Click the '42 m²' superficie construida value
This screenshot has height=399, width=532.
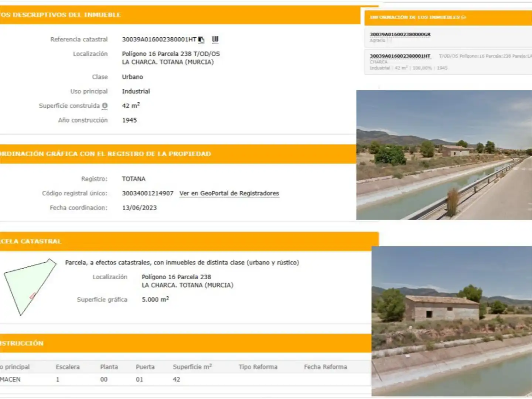coord(131,105)
